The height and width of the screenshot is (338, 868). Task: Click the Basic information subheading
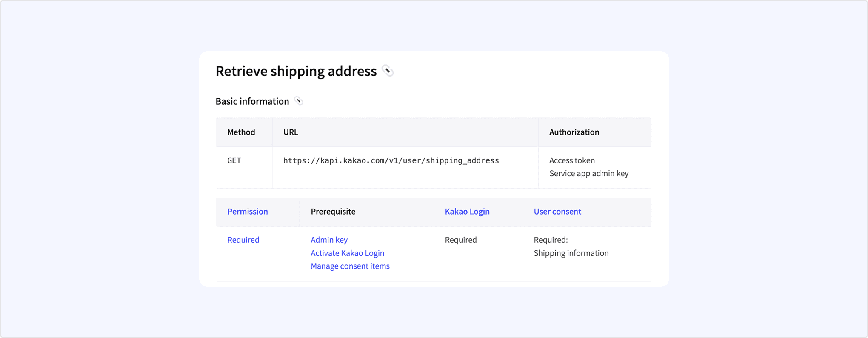(252, 101)
